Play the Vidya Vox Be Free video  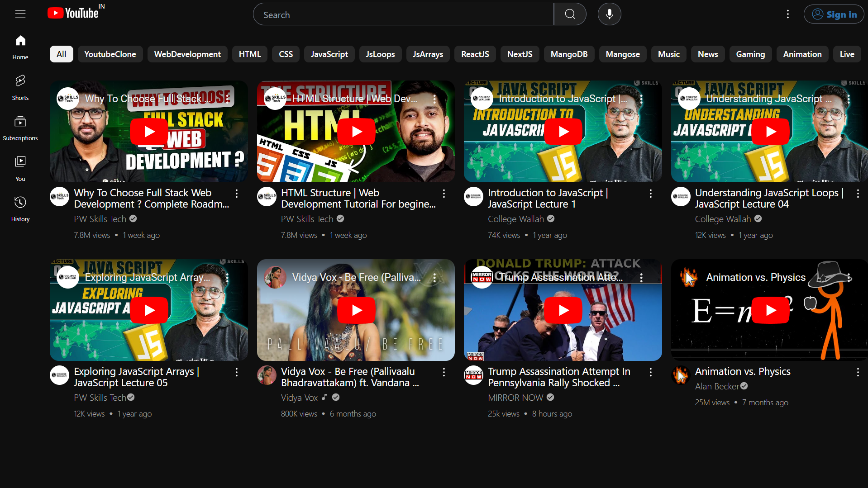tap(356, 310)
